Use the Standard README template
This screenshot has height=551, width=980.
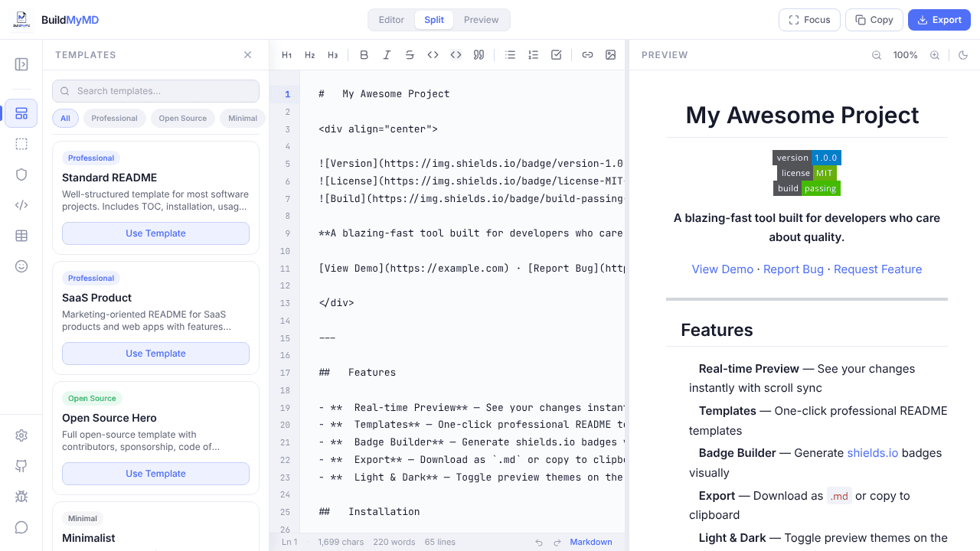click(x=155, y=233)
